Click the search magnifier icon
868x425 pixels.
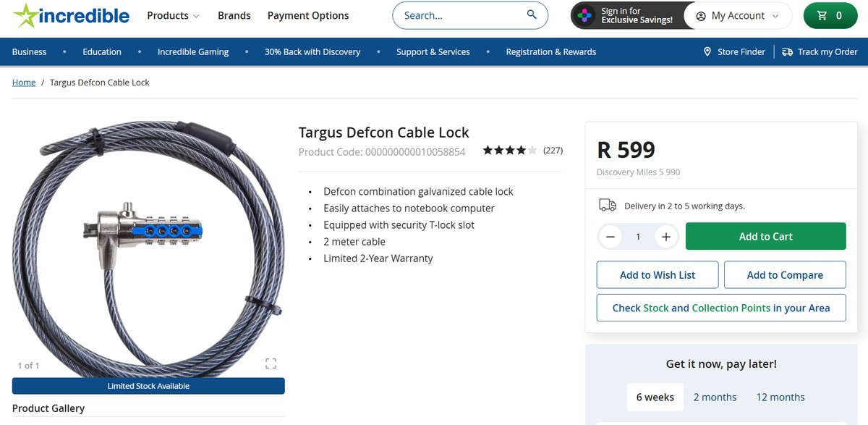pyautogui.click(x=532, y=14)
